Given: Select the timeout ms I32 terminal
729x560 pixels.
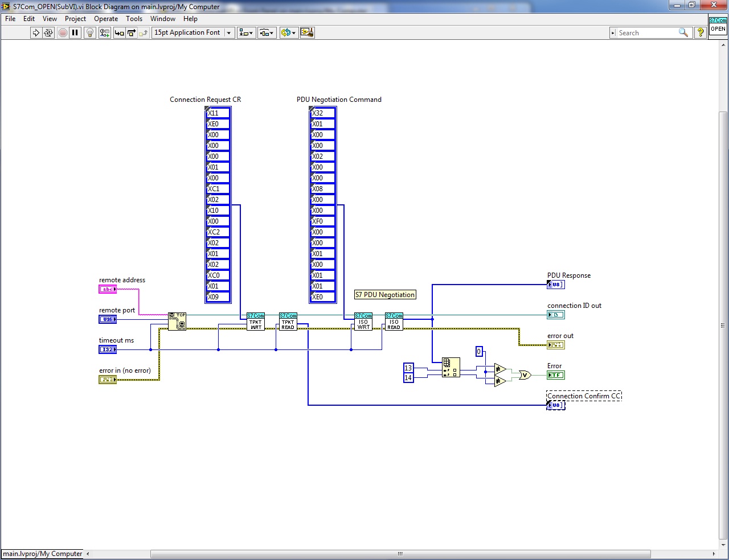Looking at the screenshot, I should [108, 350].
